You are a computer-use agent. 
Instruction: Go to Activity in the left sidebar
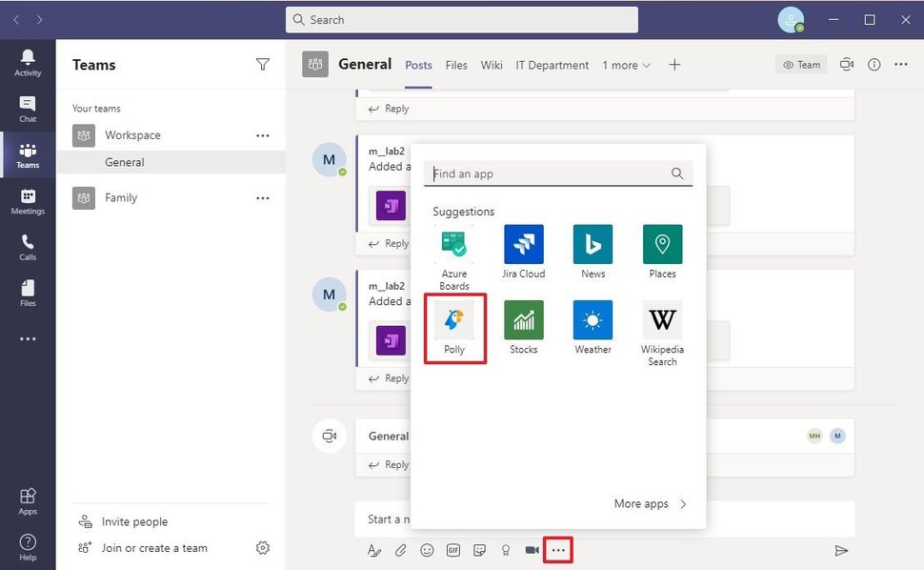pyautogui.click(x=28, y=63)
